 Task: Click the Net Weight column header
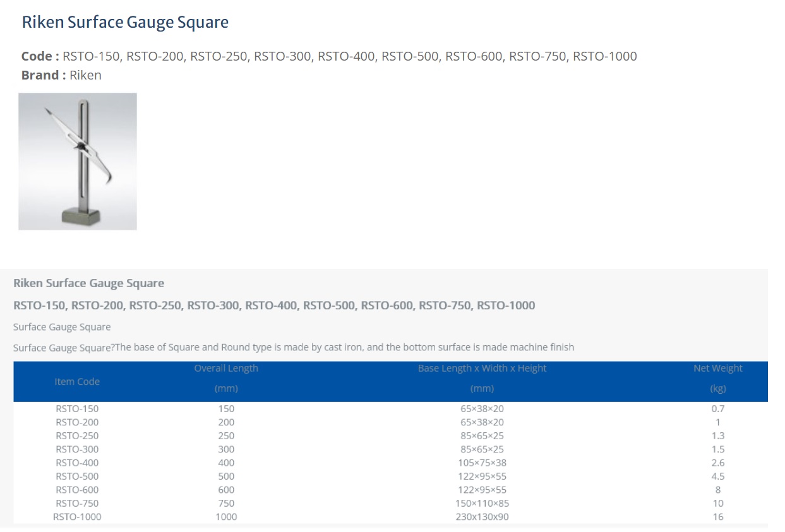718,369
